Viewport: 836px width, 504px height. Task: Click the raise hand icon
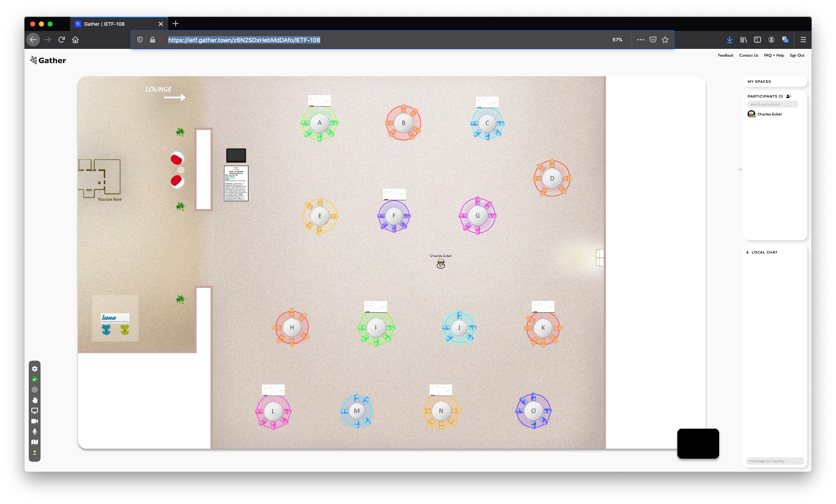34,400
